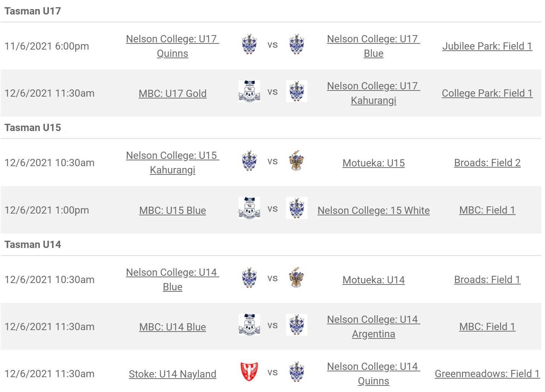545x392 pixels.
Task: View Broads: Field 2 venue details
Action: [487, 163]
